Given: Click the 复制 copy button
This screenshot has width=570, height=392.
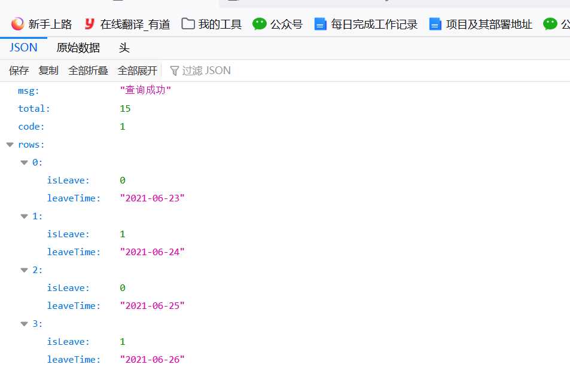Looking at the screenshot, I should click(x=48, y=71).
